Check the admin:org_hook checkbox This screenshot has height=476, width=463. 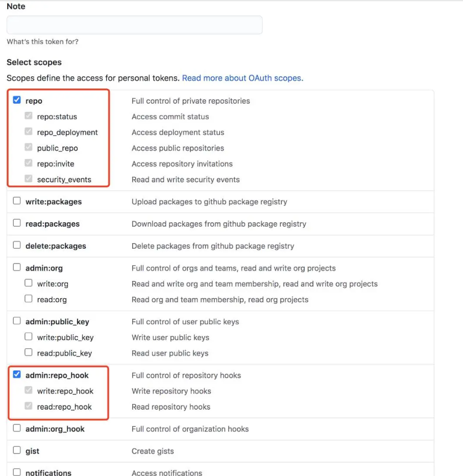(17, 429)
